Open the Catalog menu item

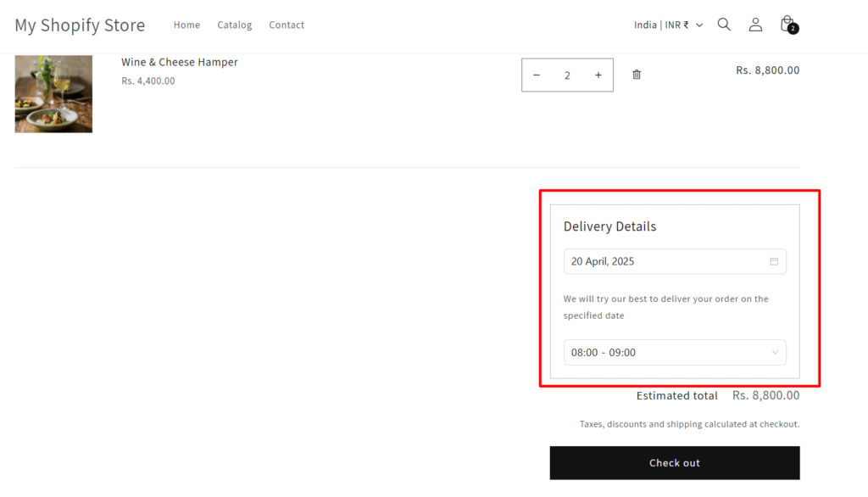235,25
